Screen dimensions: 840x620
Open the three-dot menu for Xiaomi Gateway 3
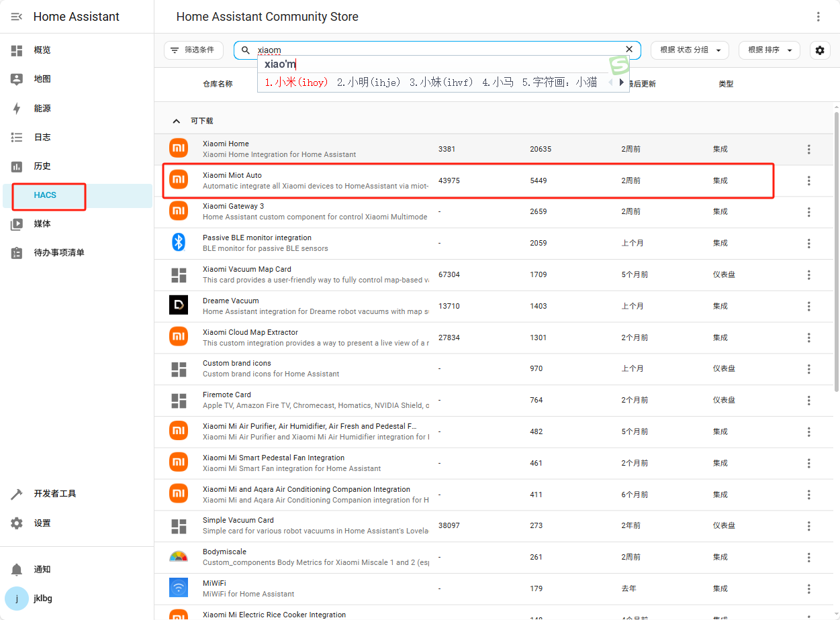point(809,212)
